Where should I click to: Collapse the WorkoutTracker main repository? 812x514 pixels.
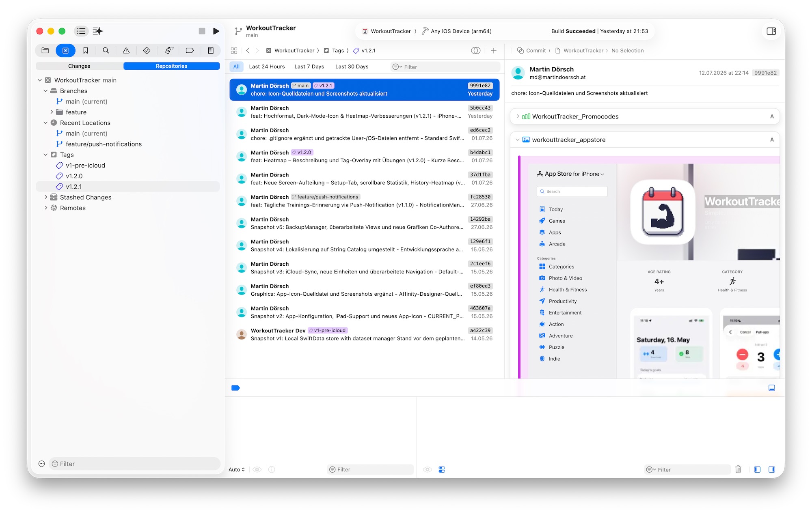(x=40, y=80)
